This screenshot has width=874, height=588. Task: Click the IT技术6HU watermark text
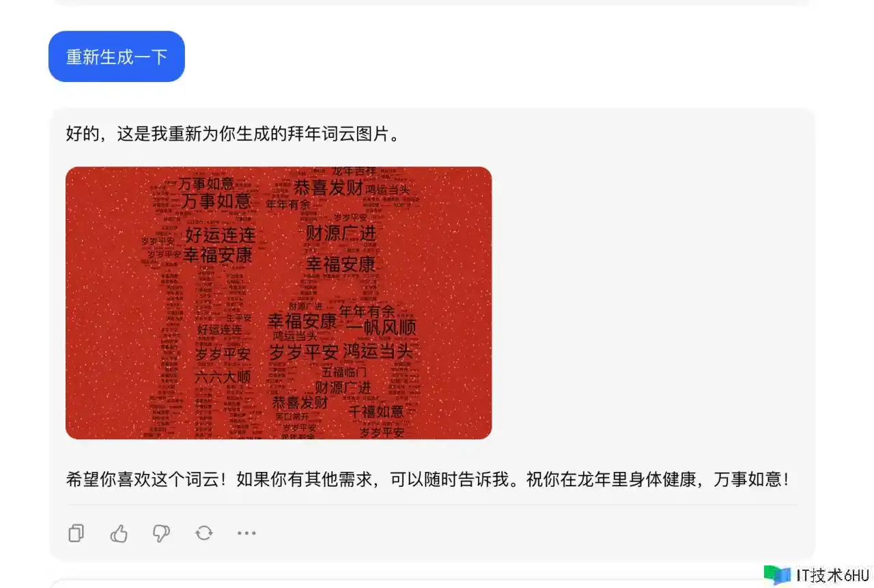click(833, 576)
